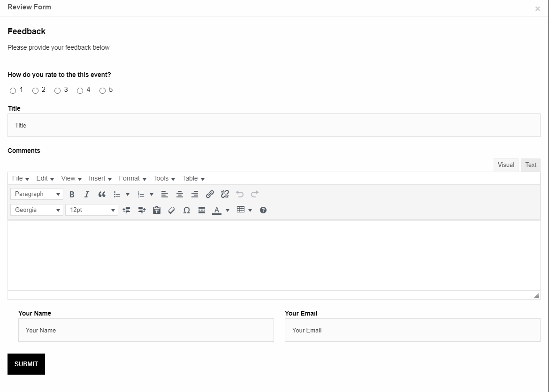
Task: Select rating 4
Action: point(80,90)
